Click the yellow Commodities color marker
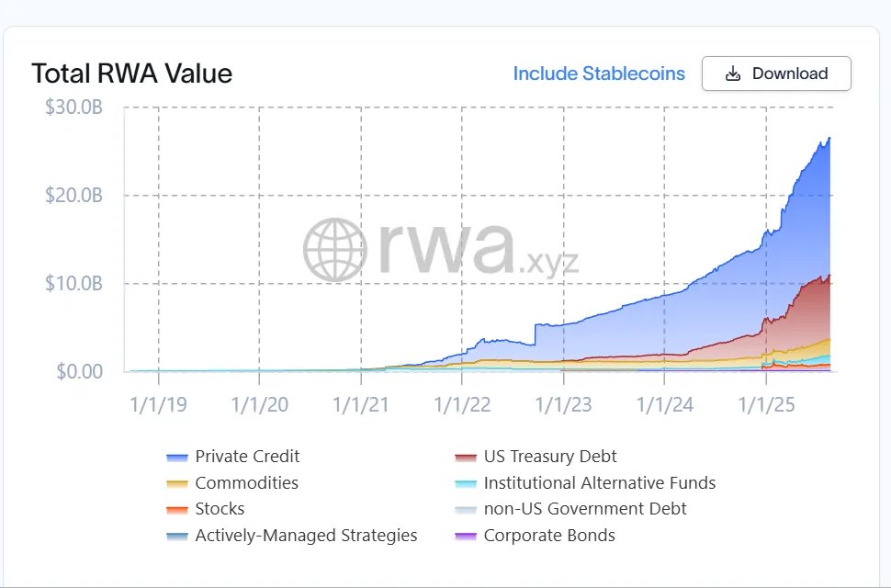The height and width of the screenshot is (588, 891). tap(179, 482)
